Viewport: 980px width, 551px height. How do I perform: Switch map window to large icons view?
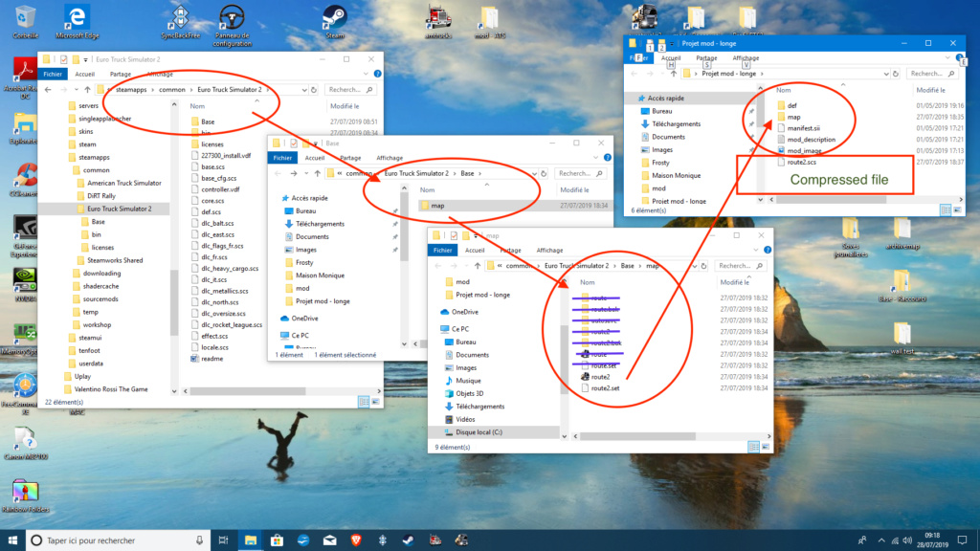tap(765, 448)
